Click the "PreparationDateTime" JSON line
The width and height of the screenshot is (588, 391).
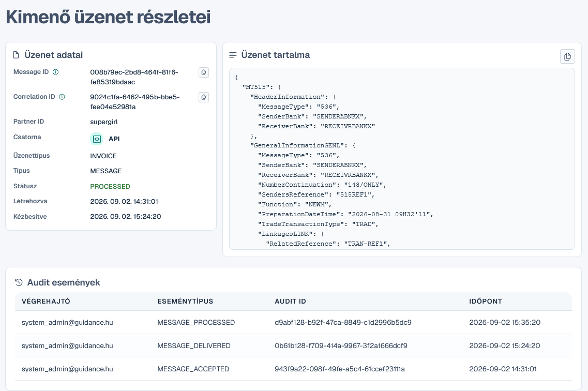[x=346, y=214]
